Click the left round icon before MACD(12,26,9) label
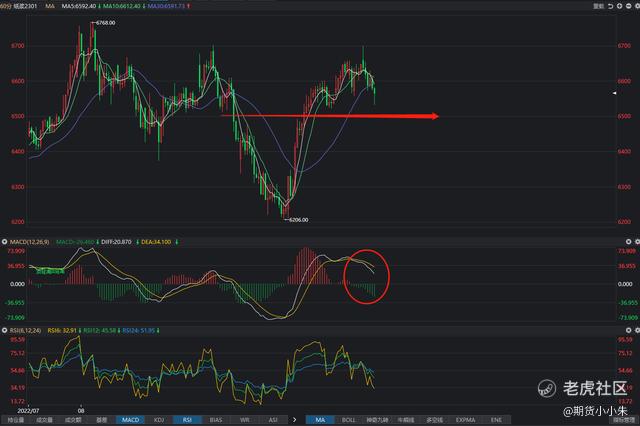The height and width of the screenshot is (426, 640). 4,242
